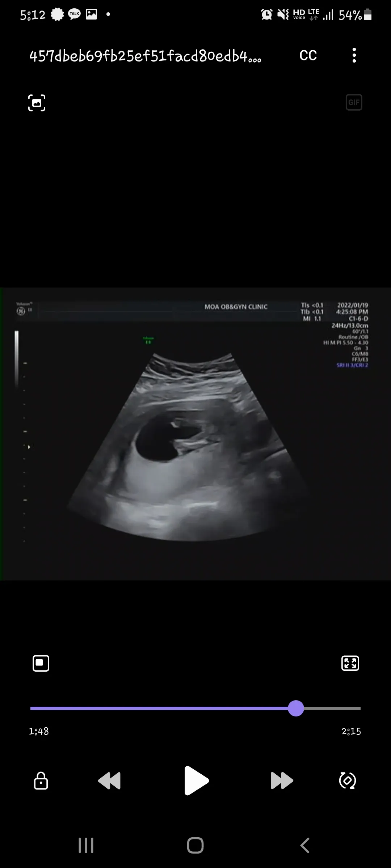Screen dimensions: 391x868
Task: Click the MOA OB&GYN CLINIC label
Action: tap(236, 307)
